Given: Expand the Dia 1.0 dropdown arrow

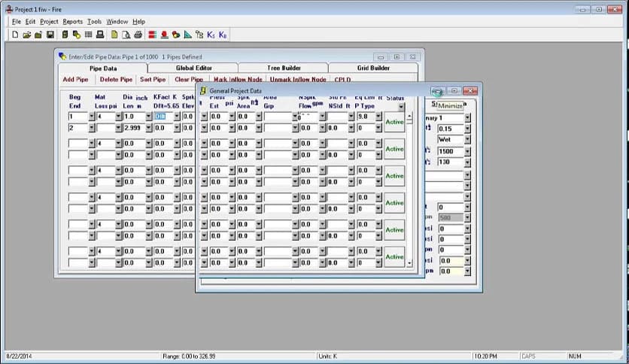Looking at the screenshot, I should (x=149, y=117).
